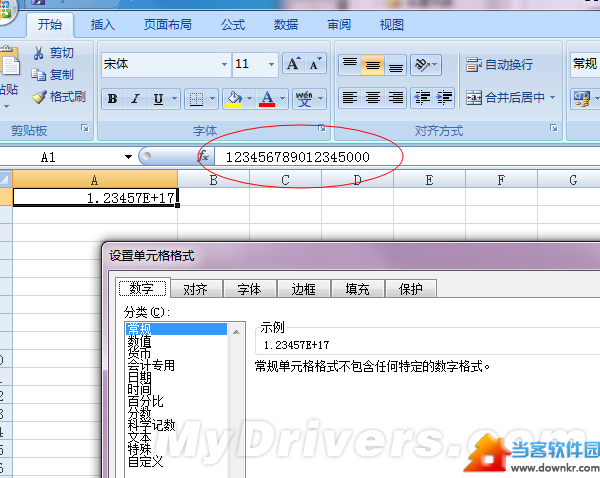Screen dimensions: 600x478
Task: Toggle Underline formatting
Action: (158, 99)
